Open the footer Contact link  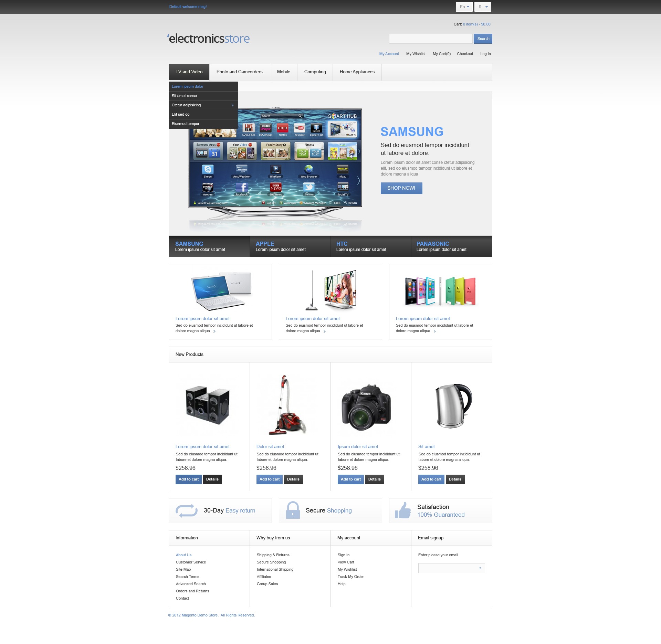(x=182, y=599)
